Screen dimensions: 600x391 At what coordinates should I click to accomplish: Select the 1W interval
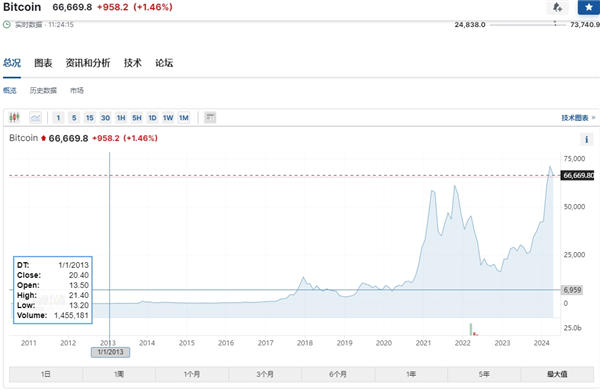click(168, 118)
